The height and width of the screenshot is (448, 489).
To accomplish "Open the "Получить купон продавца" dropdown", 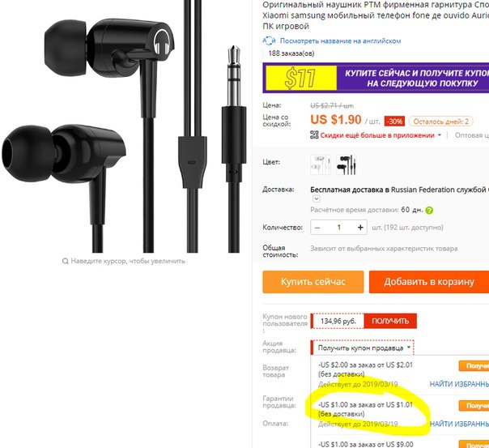I will (x=363, y=348).
